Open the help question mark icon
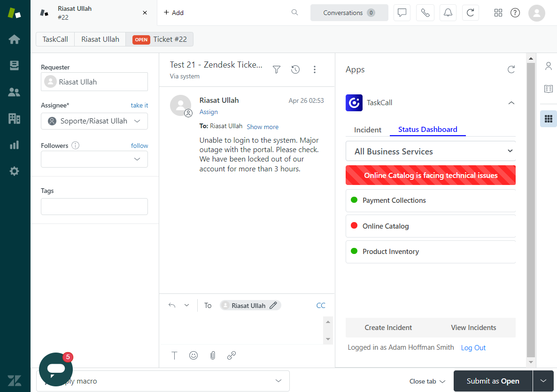The width and height of the screenshot is (557, 392). (x=515, y=13)
